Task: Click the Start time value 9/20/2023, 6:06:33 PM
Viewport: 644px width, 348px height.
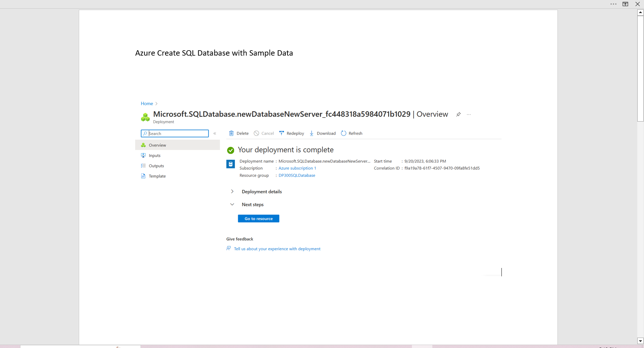Action: pyautogui.click(x=425, y=161)
